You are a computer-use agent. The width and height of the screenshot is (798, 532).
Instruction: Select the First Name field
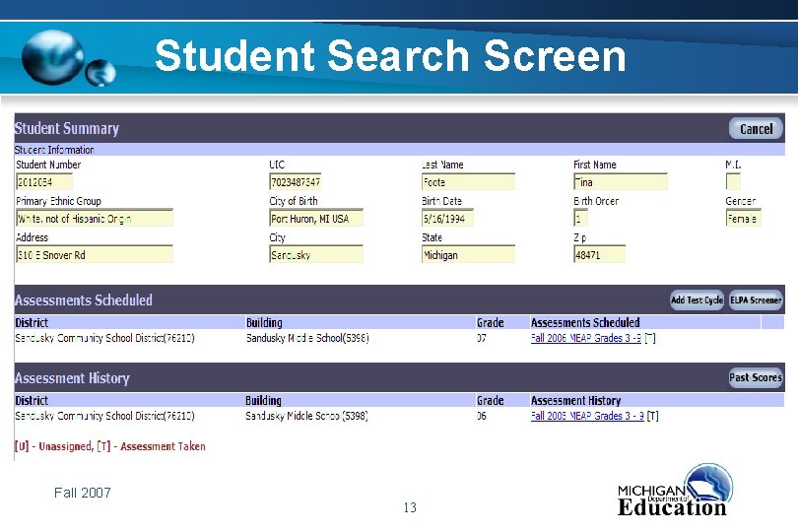coord(620,181)
